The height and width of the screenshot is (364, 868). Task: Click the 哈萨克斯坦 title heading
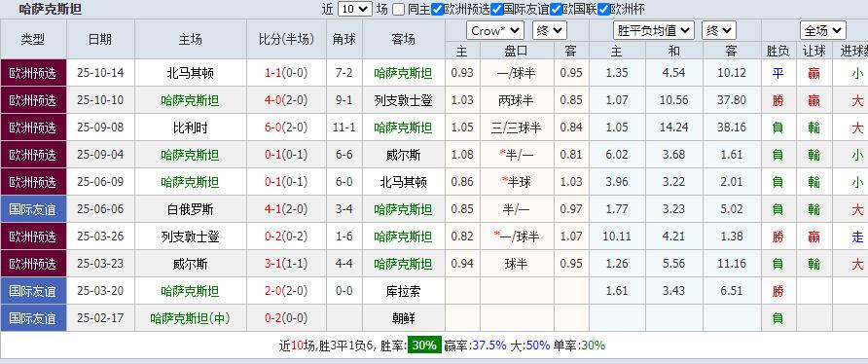coord(51,9)
